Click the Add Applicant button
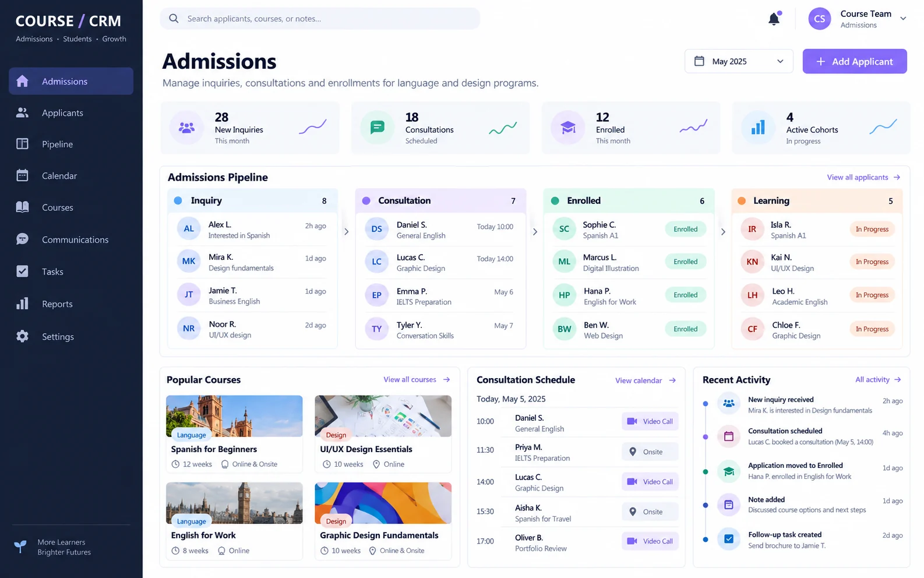This screenshot has height=578, width=924. click(855, 61)
